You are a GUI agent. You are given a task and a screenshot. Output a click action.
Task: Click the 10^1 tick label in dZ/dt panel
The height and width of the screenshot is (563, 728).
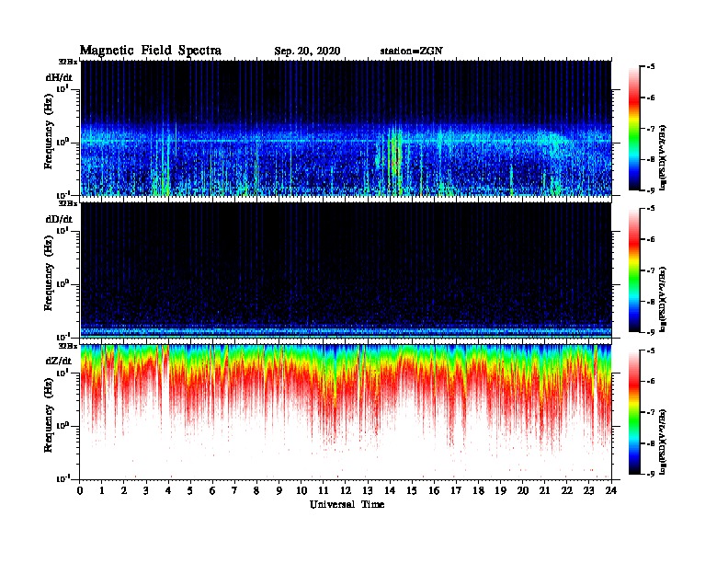(x=63, y=373)
